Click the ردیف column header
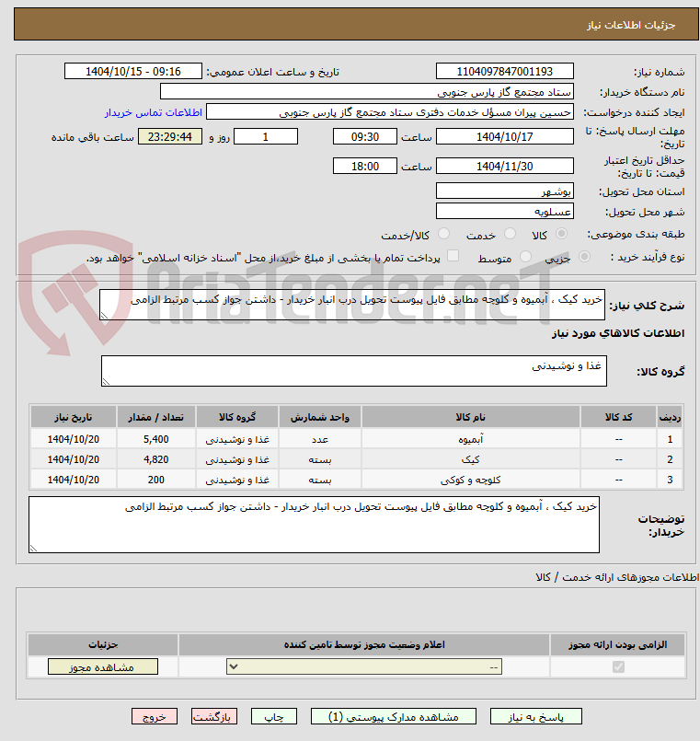Image resolution: width=700 pixels, height=741 pixels. (x=670, y=417)
